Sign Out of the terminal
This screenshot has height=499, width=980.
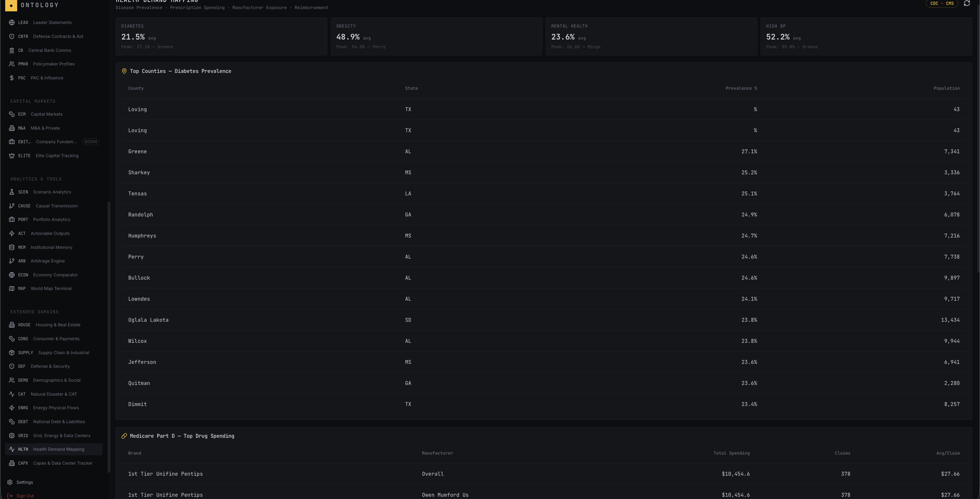pos(26,495)
